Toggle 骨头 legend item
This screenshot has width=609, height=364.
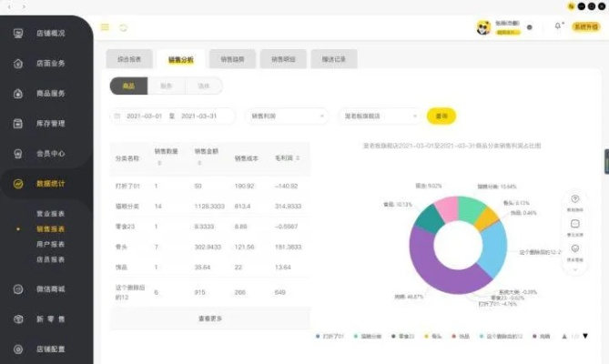[x=433, y=337]
